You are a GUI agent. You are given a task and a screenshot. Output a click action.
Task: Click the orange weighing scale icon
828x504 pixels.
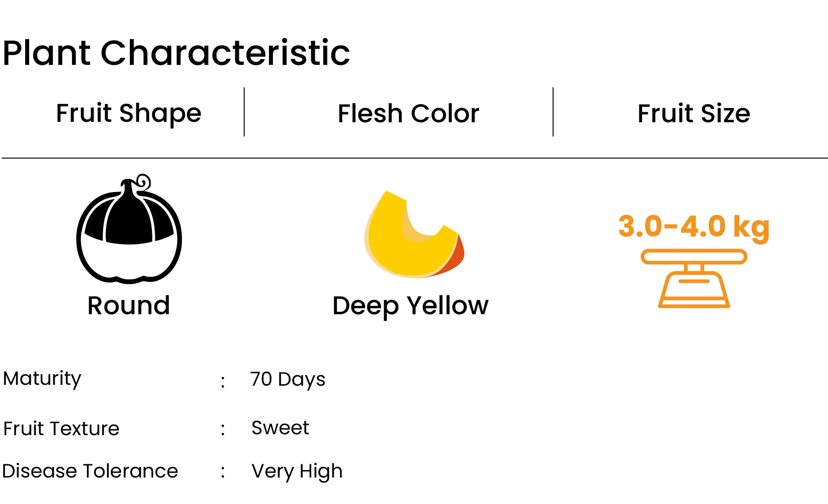pyautogui.click(x=694, y=278)
